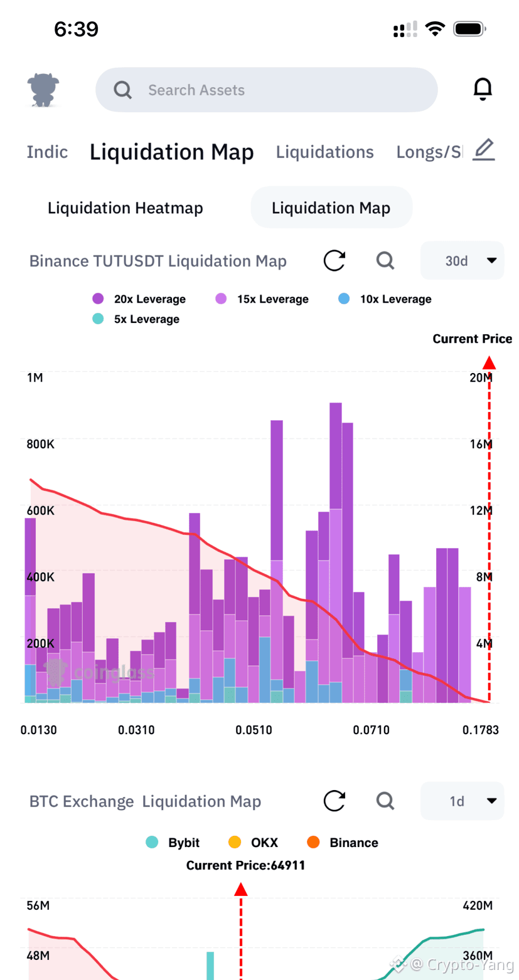Select Liquidation Map pill sub-tab

tap(331, 208)
